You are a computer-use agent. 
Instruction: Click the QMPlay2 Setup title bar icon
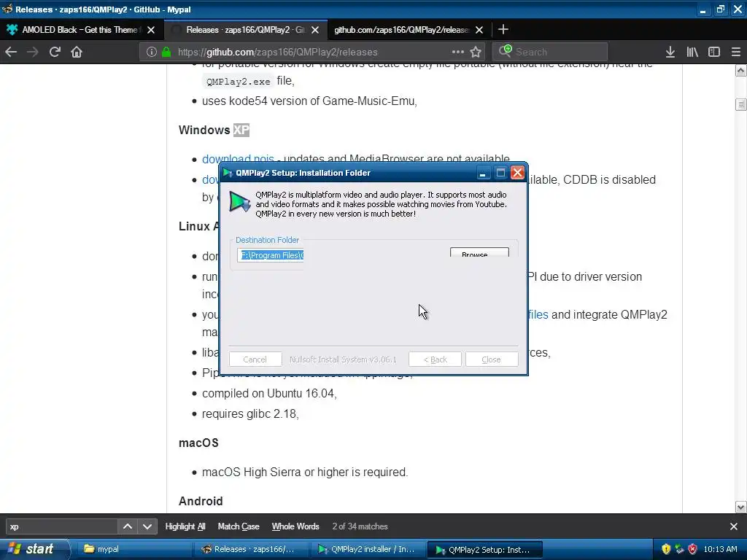click(x=228, y=173)
